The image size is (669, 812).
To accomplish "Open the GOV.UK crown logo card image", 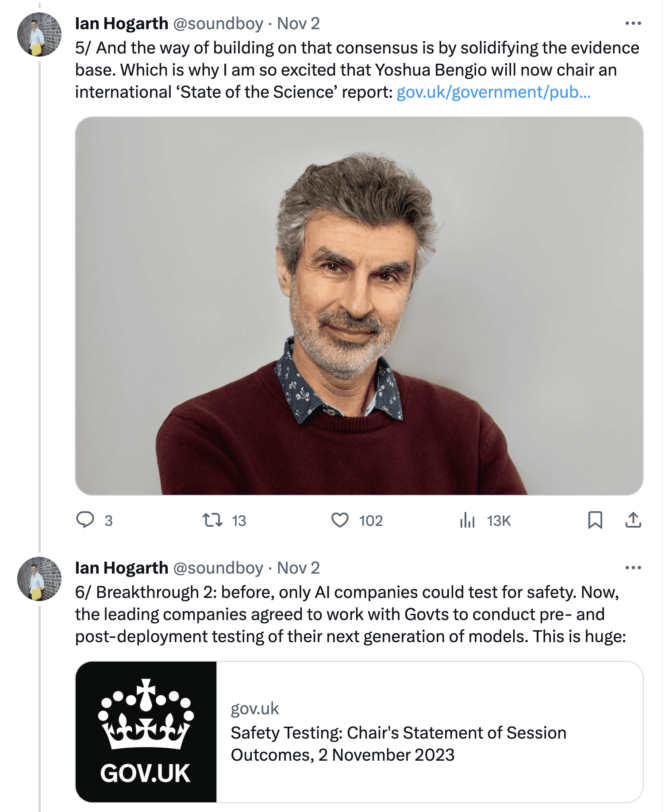I will click(146, 732).
